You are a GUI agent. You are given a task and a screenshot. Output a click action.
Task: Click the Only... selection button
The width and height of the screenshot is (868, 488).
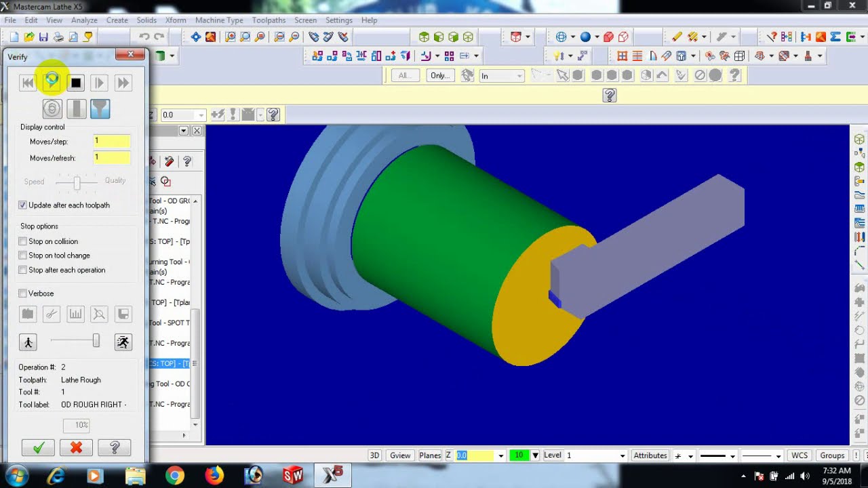[x=440, y=76]
